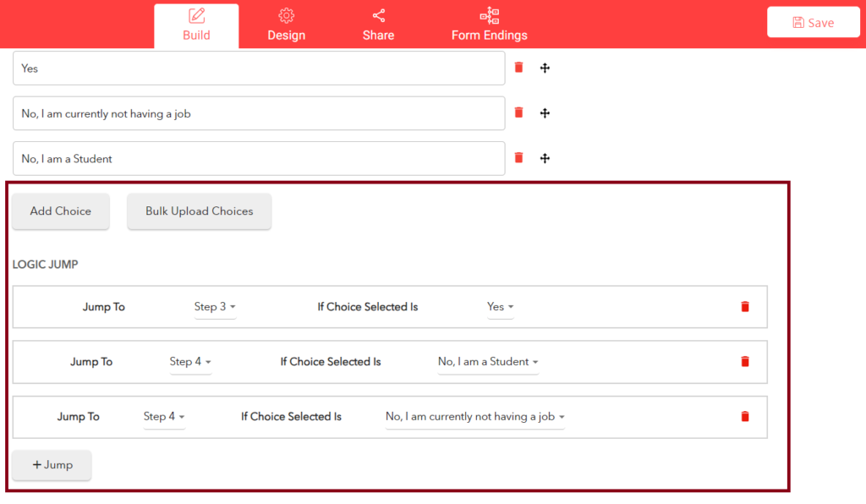Delete the jump rule for "No, I am a Student"
This screenshot has height=504, width=866.
[744, 361]
